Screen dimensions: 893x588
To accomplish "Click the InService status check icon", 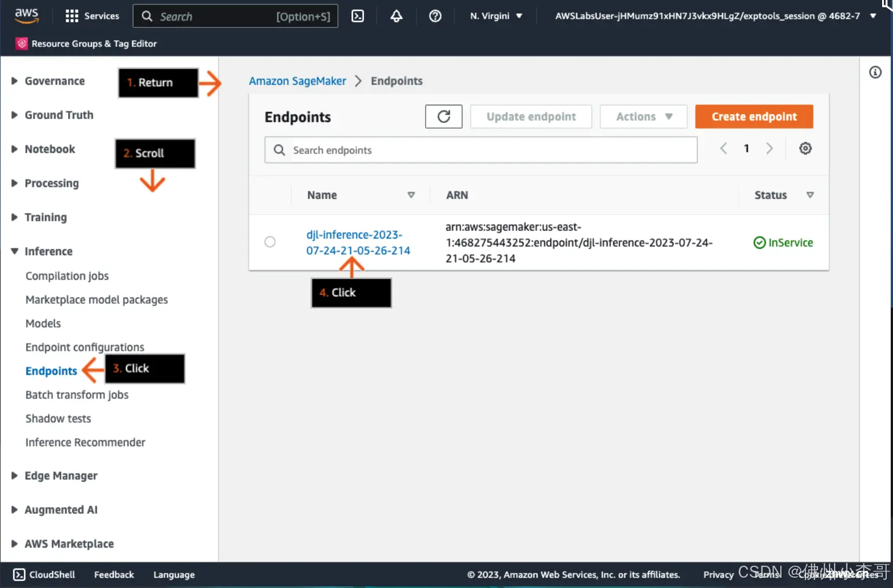I will 760,243.
